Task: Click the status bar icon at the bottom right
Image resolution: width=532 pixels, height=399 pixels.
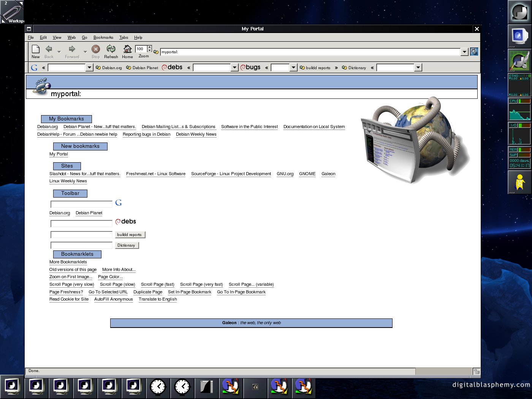Action: [477, 371]
